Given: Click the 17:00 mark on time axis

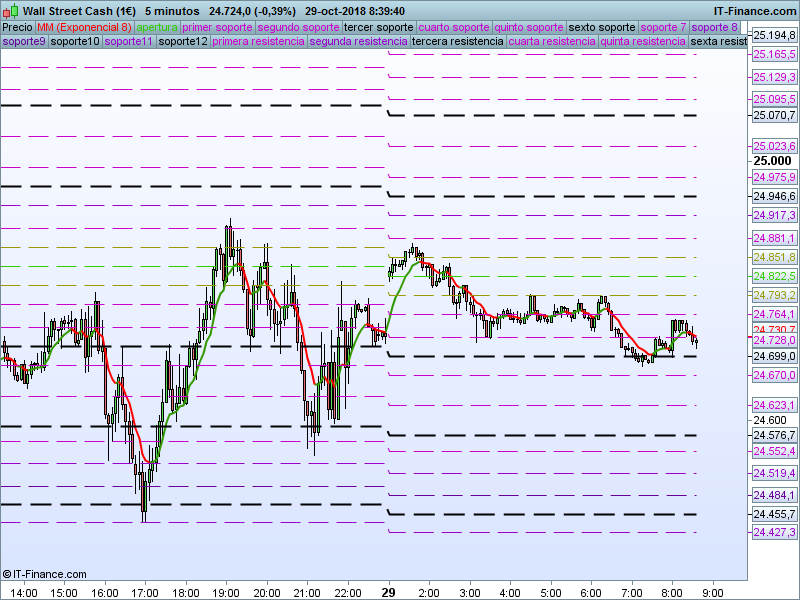Looking at the screenshot, I should click(x=145, y=593).
